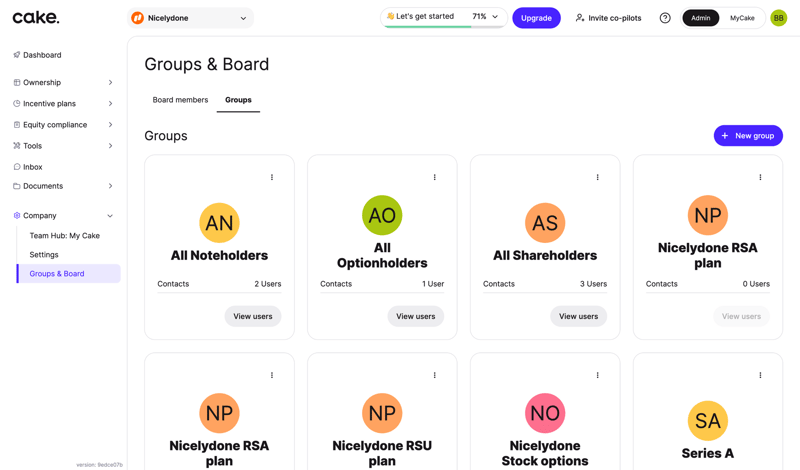Click the AO avatar of All Optionholders
The height and width of the screenshot is (470, 800).
click(x=382, y=215)
